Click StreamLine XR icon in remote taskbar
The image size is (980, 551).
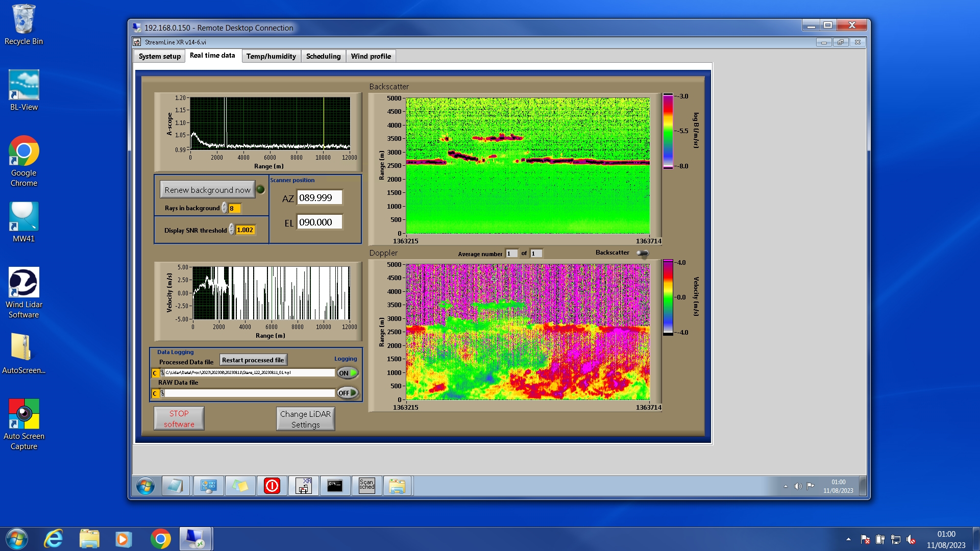click(304, 485)
